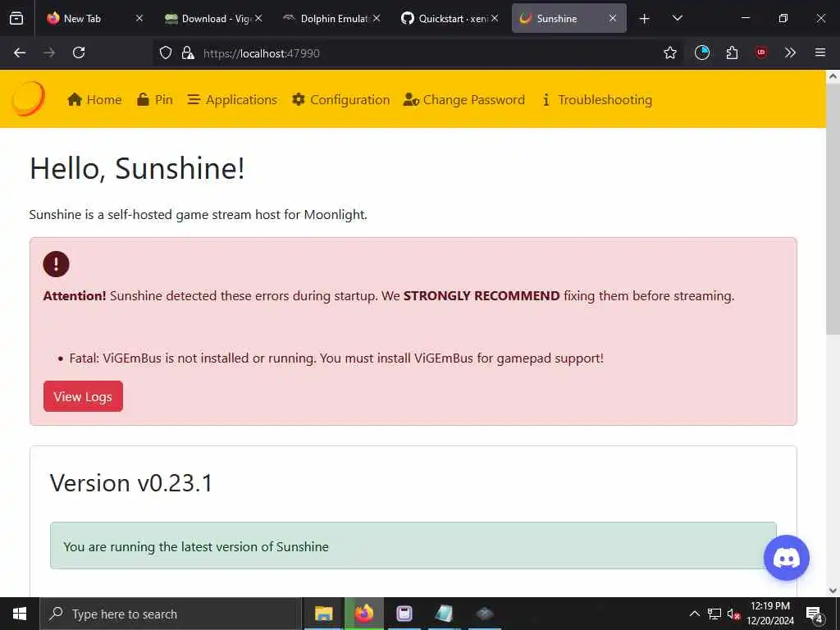Close the Sunshine browser tab
Image resolution: width=840 pixels, height=630 pixels.
coord(613,18)
